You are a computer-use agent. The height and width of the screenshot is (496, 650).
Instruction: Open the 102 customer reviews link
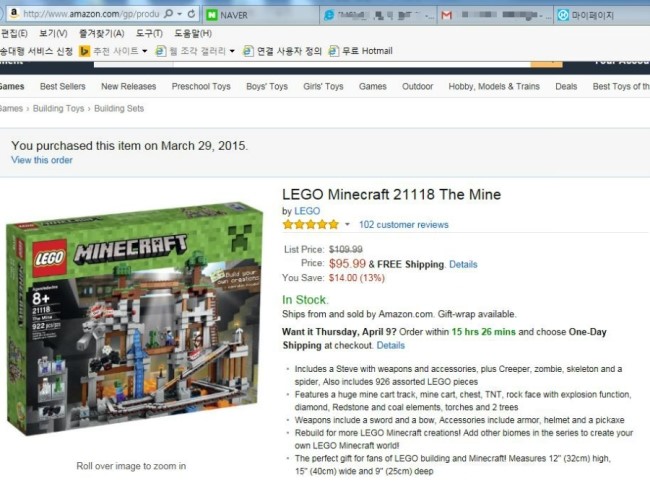point(404,225)
